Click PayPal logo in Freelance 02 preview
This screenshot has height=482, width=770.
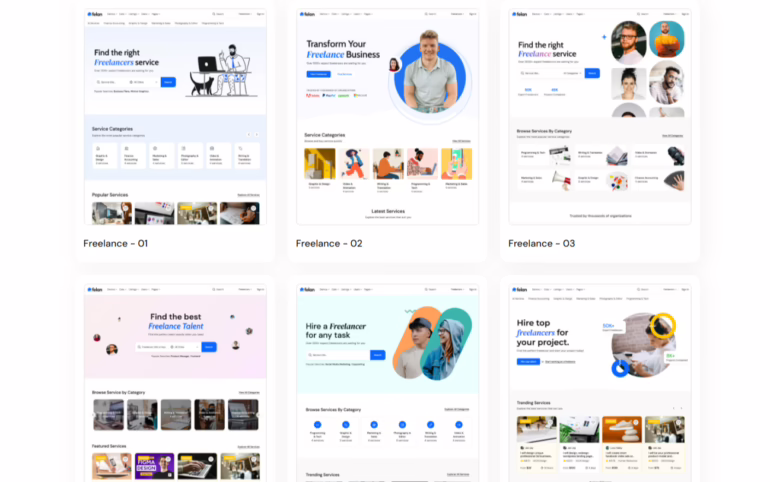coord(329,96)
